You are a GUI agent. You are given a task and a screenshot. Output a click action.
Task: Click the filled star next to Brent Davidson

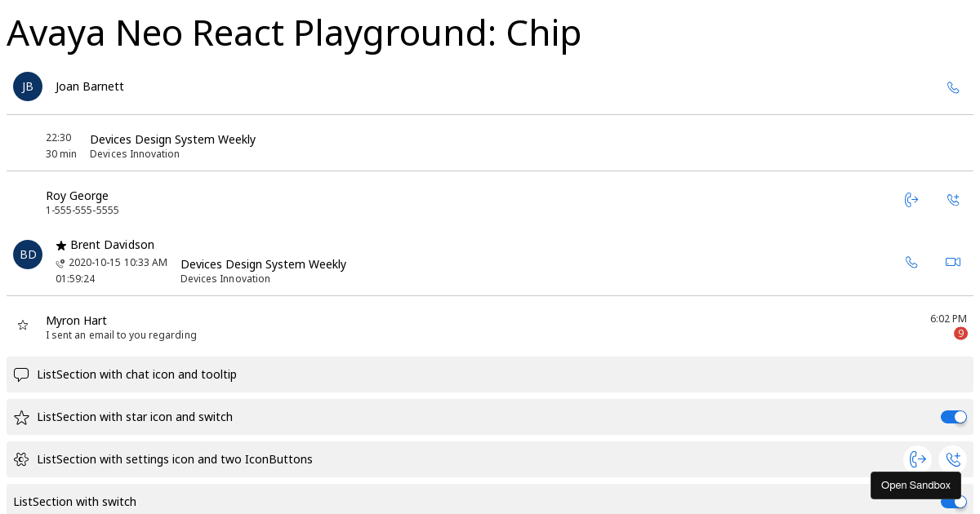(x=61, y=246)
